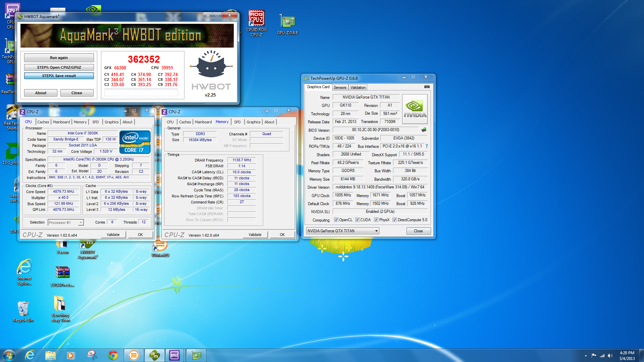Click Close button in GPU-Z window
The height and width of the screenshot is (362, 644).
(x=418, y=231)
